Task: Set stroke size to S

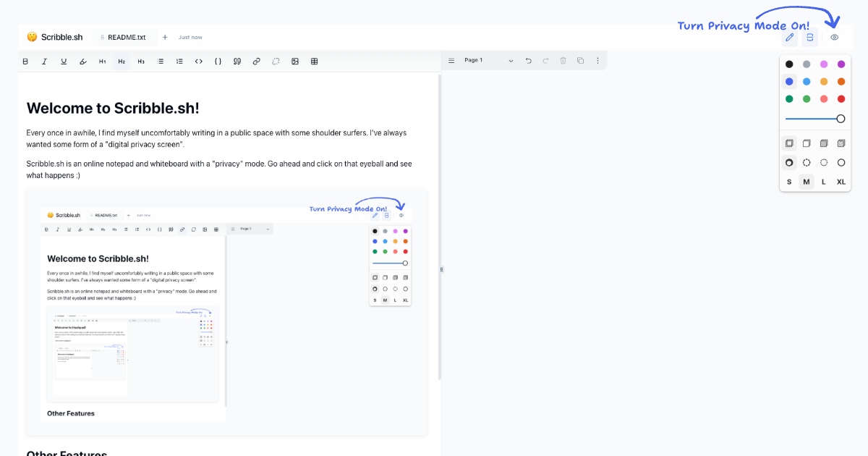Action: [789, 182]
